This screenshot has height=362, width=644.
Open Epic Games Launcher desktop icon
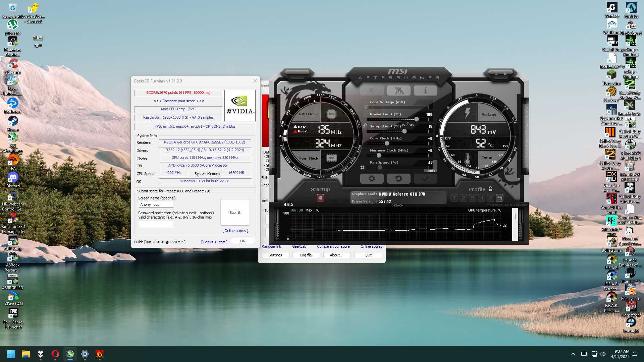(x=13, y=318)
